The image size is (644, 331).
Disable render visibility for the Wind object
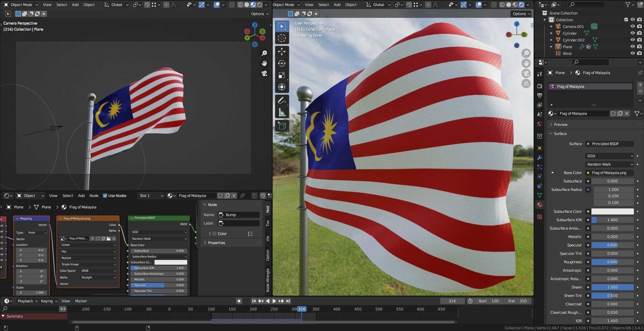639,53
